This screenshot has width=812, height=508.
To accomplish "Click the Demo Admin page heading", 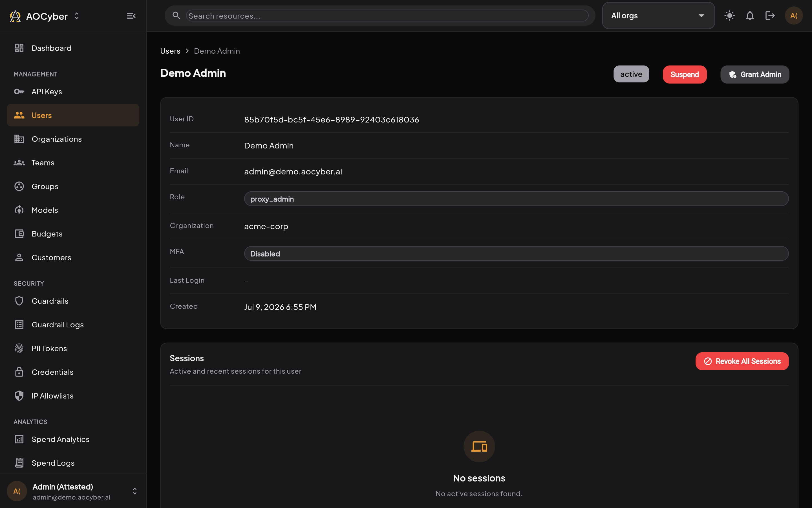I will tap(193, 73).
